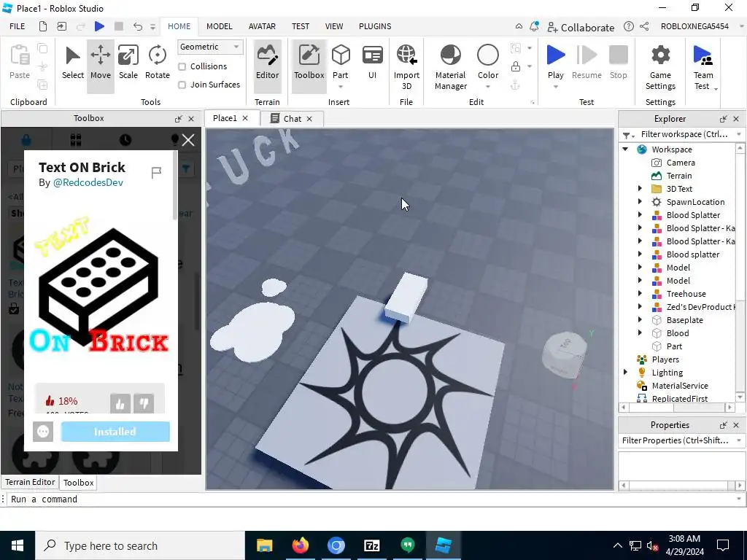Activate the Scale tool
Image resolution: width=747 pixels, height=560 pixels.
tap(128, 63)
